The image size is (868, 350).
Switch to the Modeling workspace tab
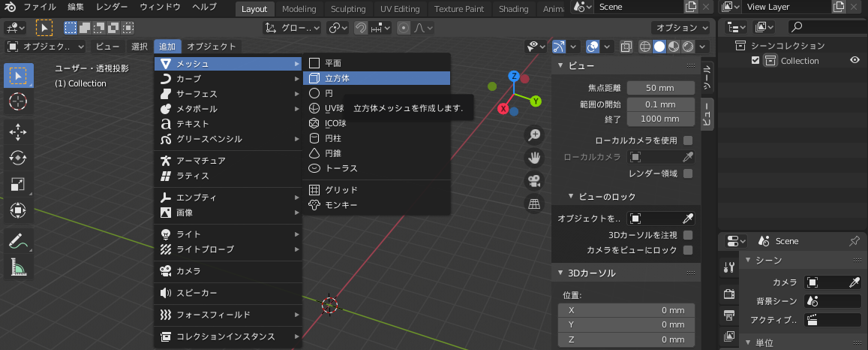299,9
